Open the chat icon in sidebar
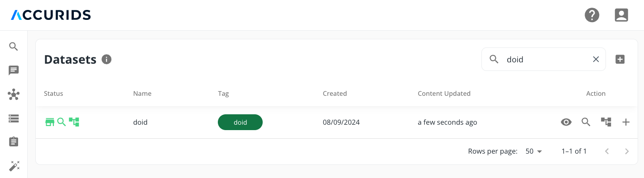Screen dimensions: 644x178 [14, 70]
